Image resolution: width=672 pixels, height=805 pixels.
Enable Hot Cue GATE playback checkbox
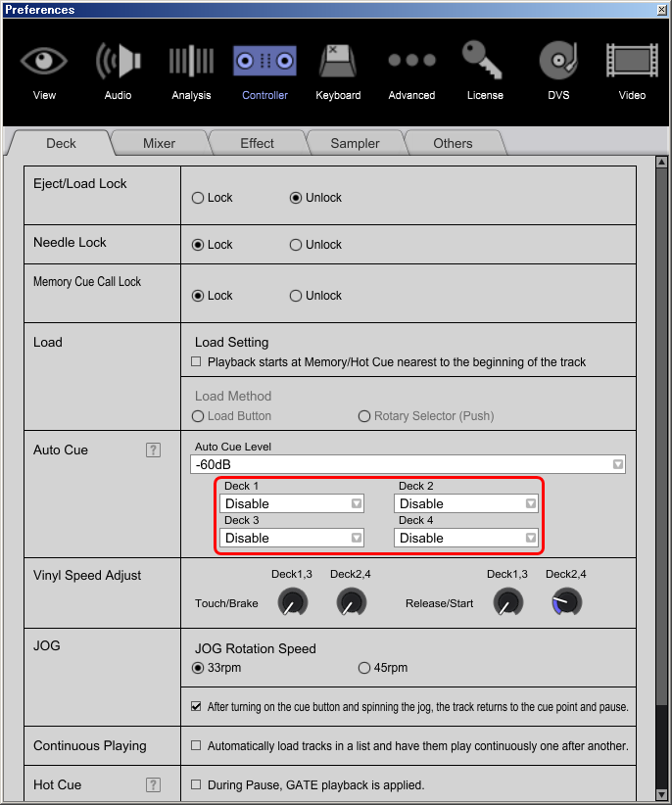(196, 784)
